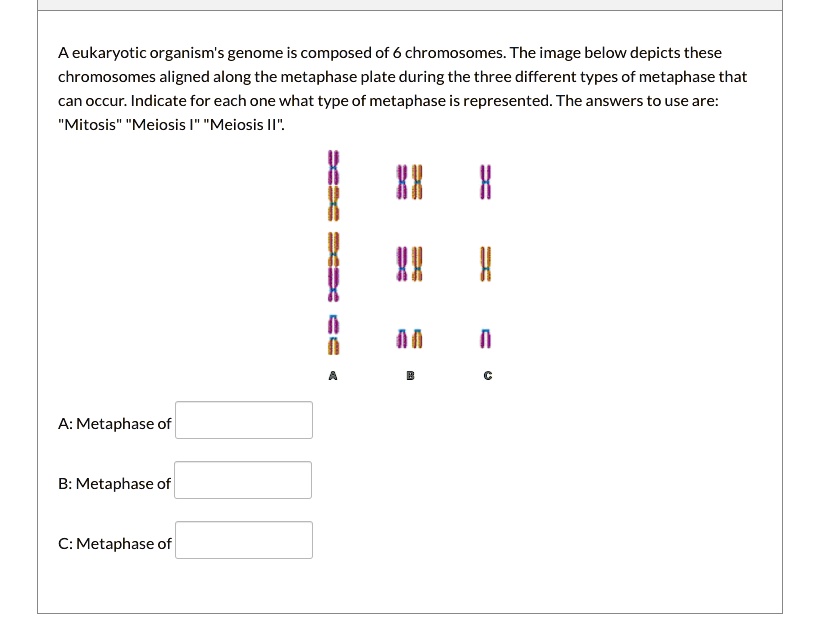Click the label C below the right column
This screenshot has height=628, width=819.
[486, 375]
